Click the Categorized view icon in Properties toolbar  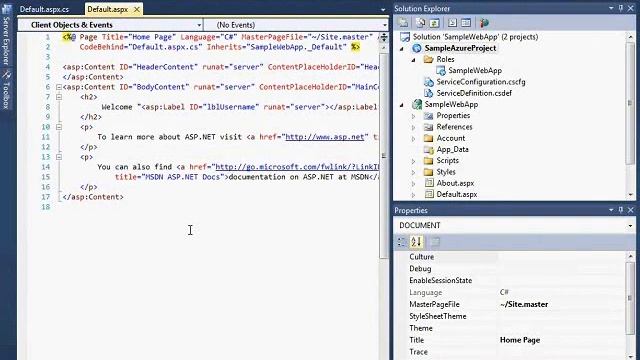[402, 242]
